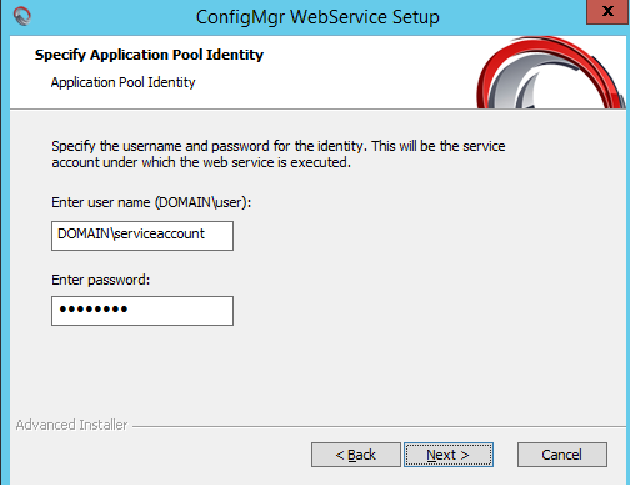630x485 pixels.
Task: Focus the password input field
Action: coord(141,310)
